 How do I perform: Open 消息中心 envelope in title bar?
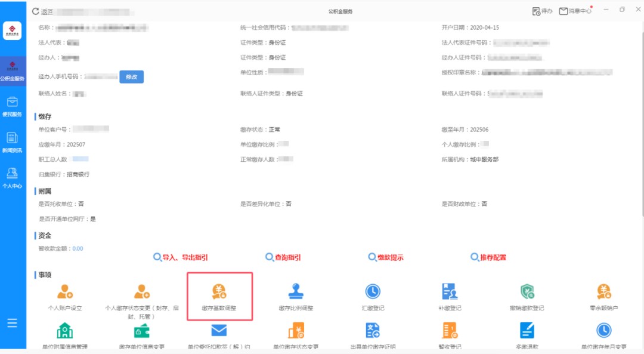(x=575, y=11)
